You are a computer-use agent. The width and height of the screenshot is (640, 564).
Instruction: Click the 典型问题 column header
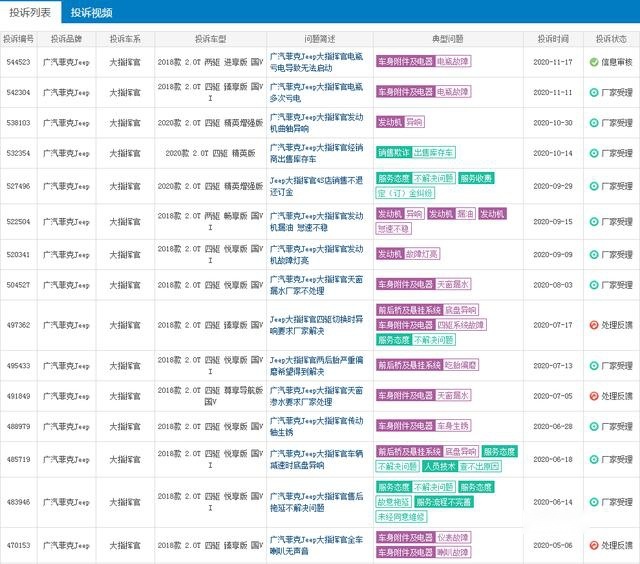coord(448,39)
